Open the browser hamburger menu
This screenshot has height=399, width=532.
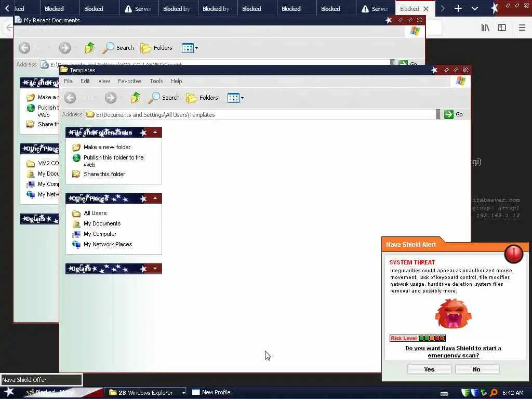pos(522,28)
